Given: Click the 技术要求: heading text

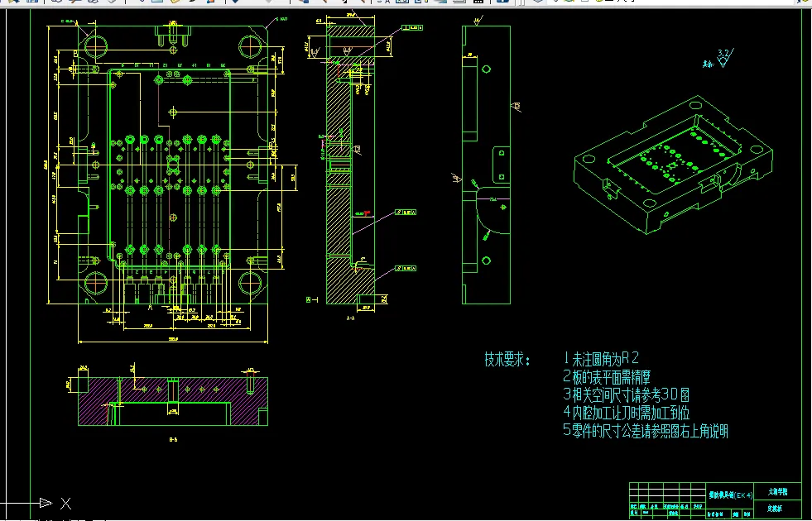Looking at the screenshot, I should point(507,359).
